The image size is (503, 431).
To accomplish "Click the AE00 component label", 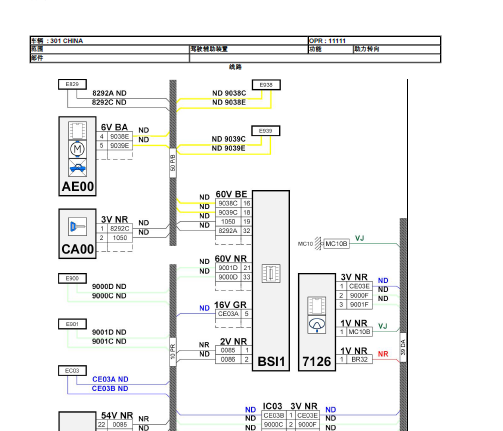I will coord(78,187).
